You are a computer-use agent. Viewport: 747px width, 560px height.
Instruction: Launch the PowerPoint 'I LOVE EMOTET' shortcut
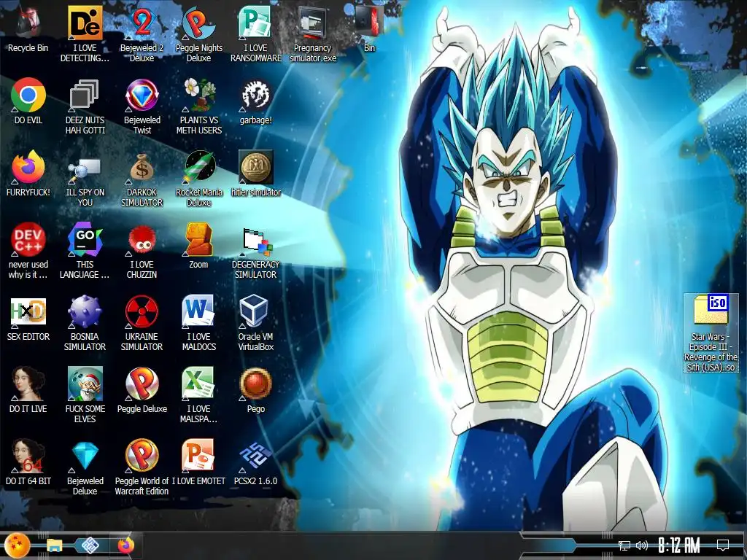click(198, 462)
